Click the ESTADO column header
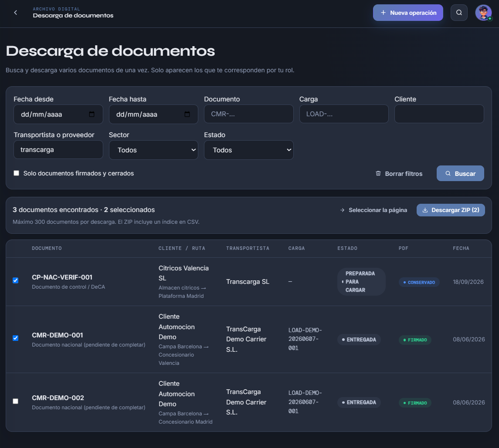Viewport: 499px width, 448px height. click(x=347, y=248)
